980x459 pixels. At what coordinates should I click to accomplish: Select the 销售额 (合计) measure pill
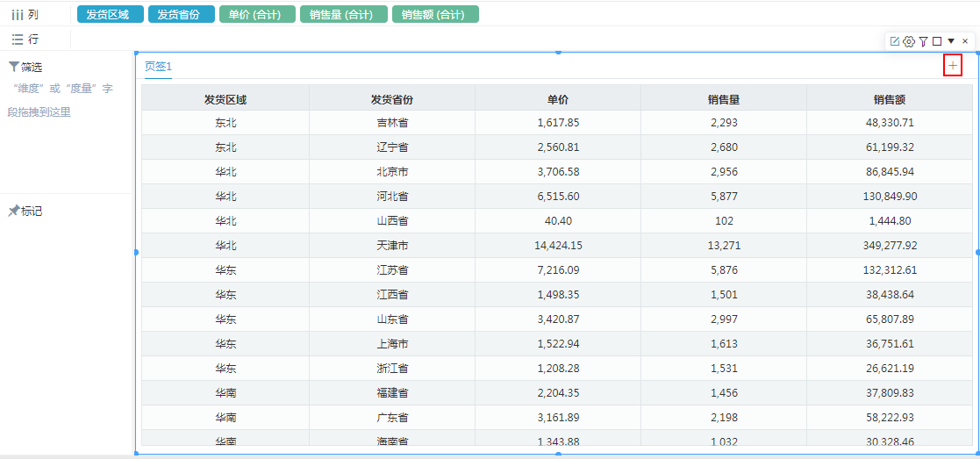coord(436,14)
